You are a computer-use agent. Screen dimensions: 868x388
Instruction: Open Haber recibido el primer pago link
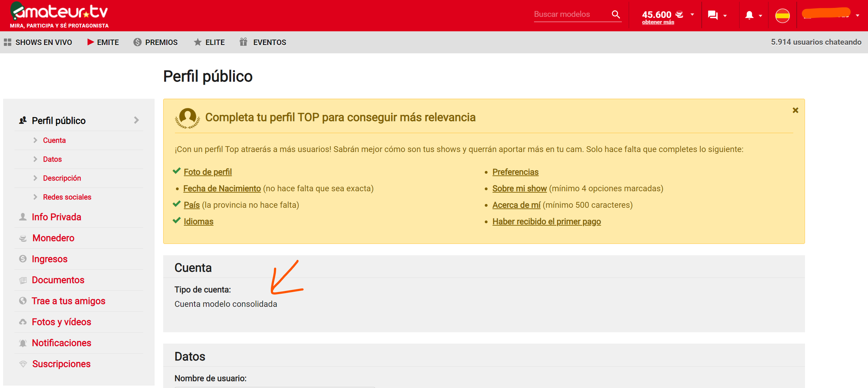[547, 222]
